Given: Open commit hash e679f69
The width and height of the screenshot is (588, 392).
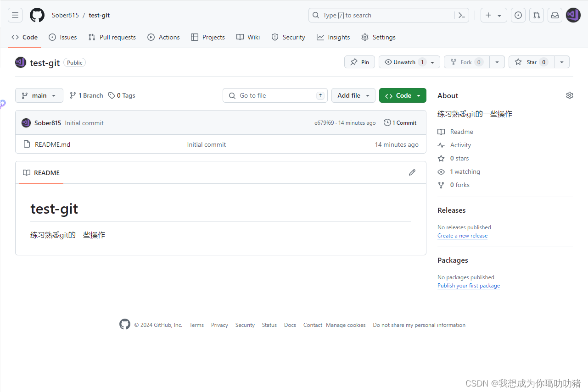Looking at the screenshot, I should 324,123.
